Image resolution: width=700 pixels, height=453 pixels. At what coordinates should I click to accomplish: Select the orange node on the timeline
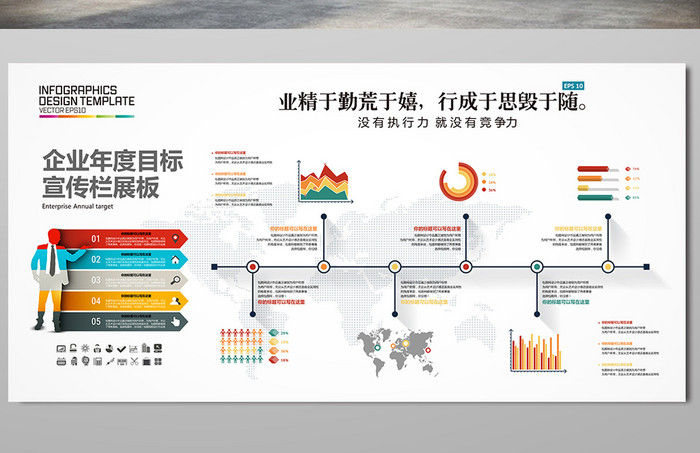pos(324,267)
